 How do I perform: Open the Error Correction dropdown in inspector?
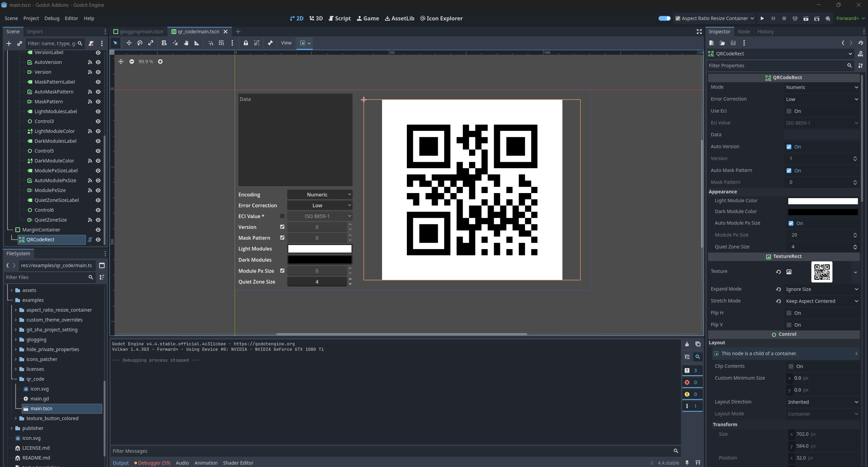822,99
